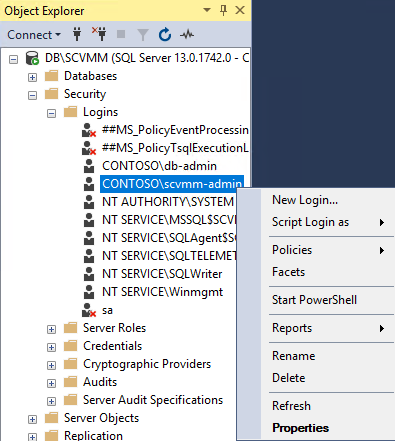Select the NT SERVICE\SQLWriter login text
The width and height of the screenshot is (395, 441).
(162, 274)
